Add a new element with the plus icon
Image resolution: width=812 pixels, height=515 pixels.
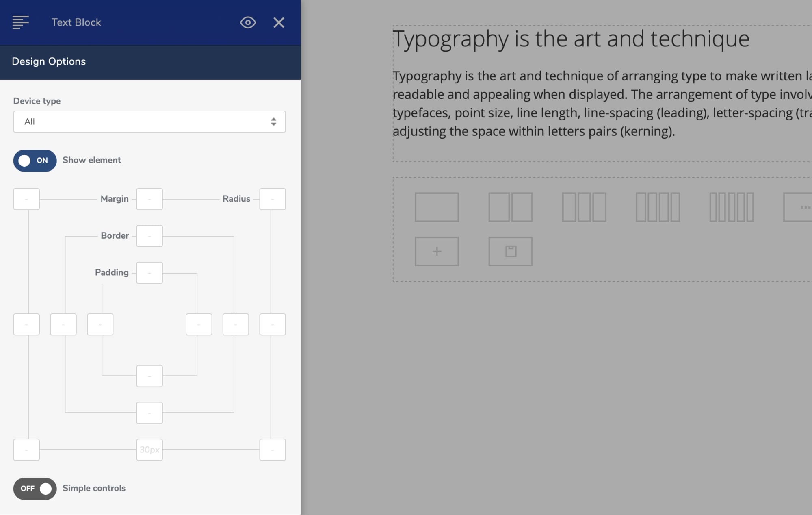(437, 251)
